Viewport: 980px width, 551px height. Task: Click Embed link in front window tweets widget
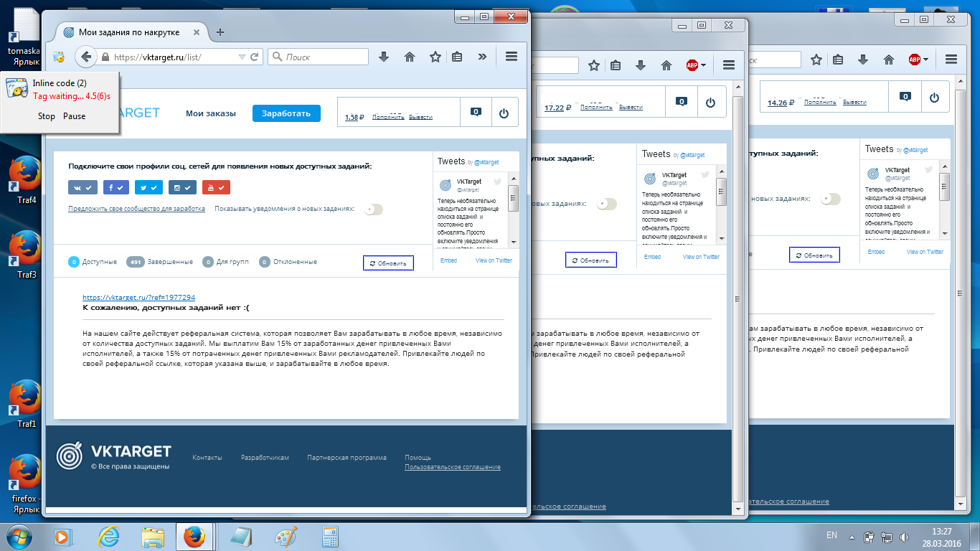448,260
